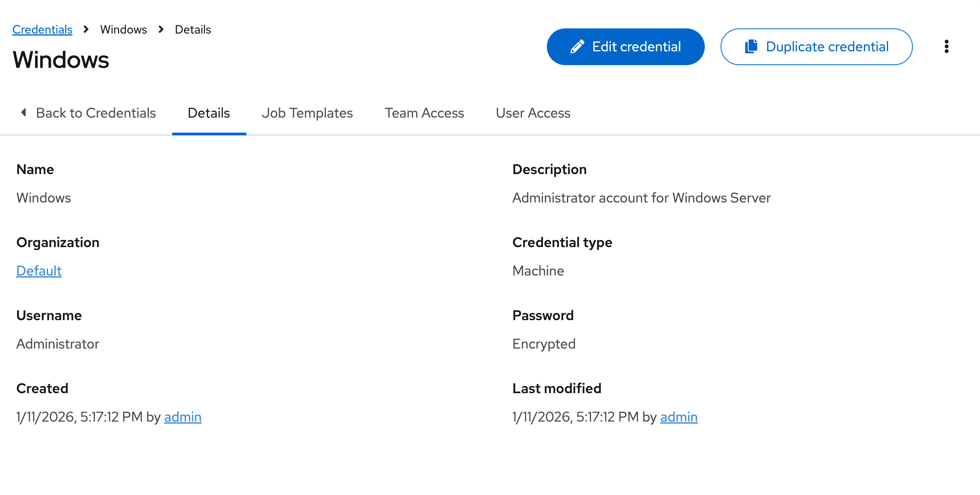Click admin link under Last modified
Viewport: 980px width, 495px height.
(x=679, y=417)
